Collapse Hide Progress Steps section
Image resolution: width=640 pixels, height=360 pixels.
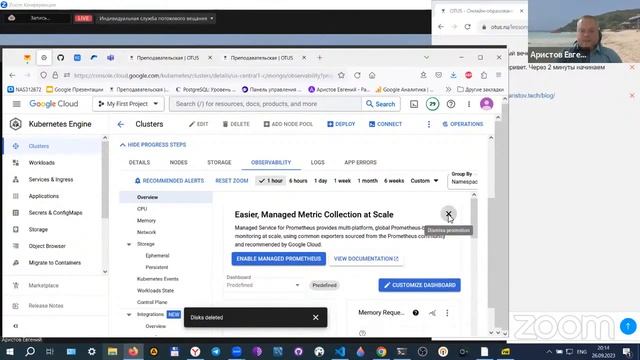tap(153, 145)
